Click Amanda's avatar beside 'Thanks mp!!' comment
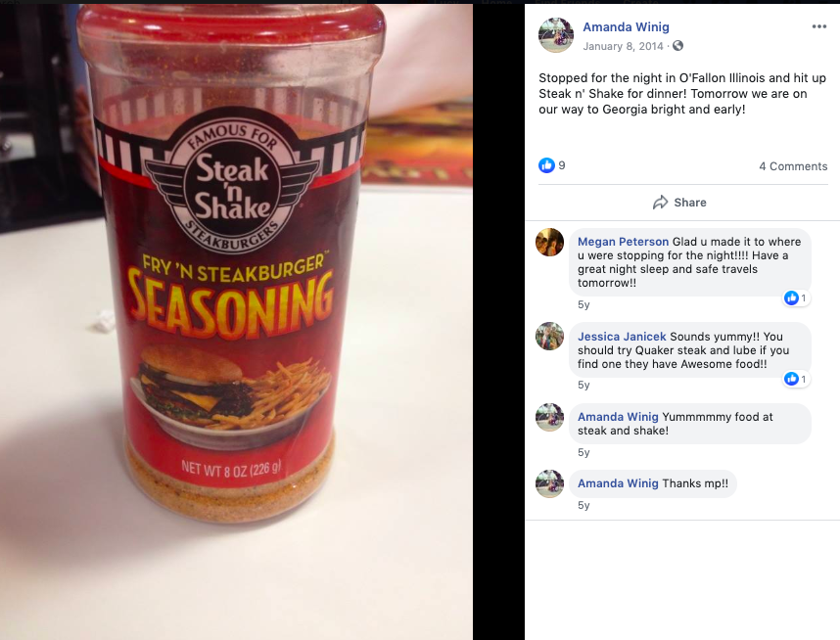Image resolution: width=840 pixels, height=640 pixels. [x=549, y=483]
